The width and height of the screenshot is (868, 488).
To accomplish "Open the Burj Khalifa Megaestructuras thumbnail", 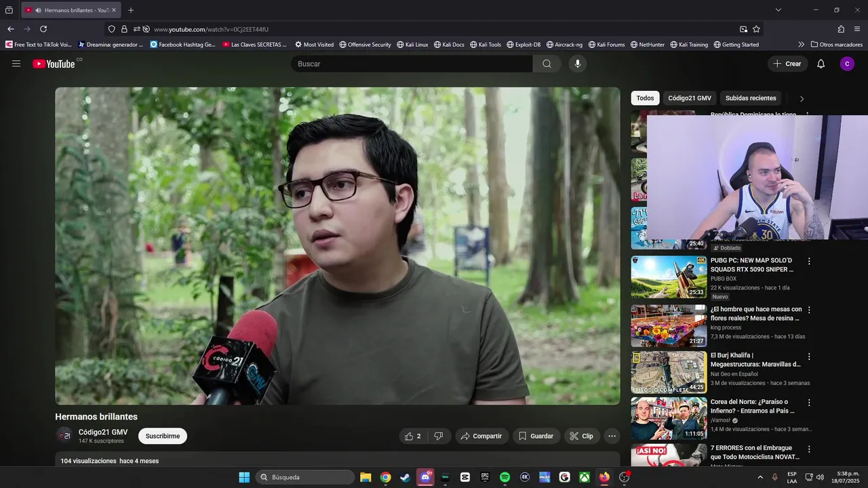I will pyautogui.click(x=669, y=372).
